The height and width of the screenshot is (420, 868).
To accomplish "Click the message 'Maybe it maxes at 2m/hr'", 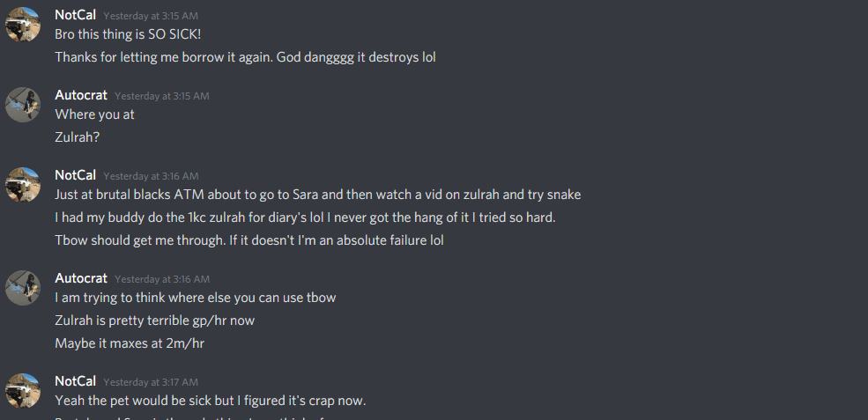I will pos(130,343).
